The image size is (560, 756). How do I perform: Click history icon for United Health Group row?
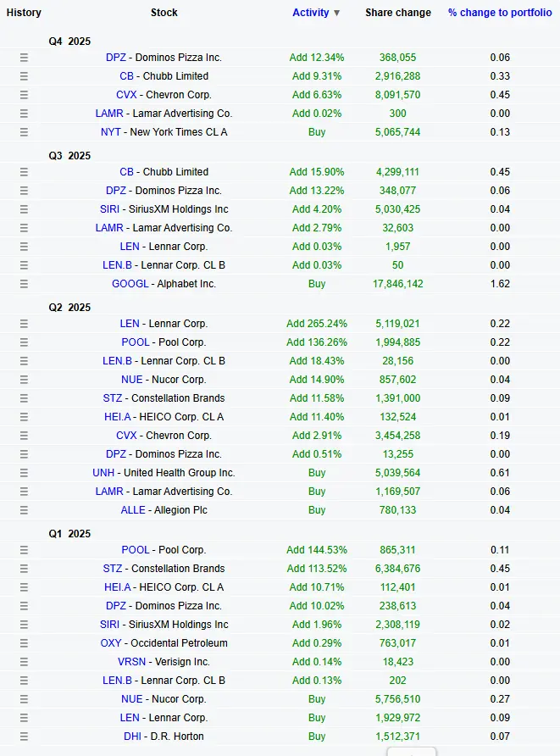coord(23,473)
